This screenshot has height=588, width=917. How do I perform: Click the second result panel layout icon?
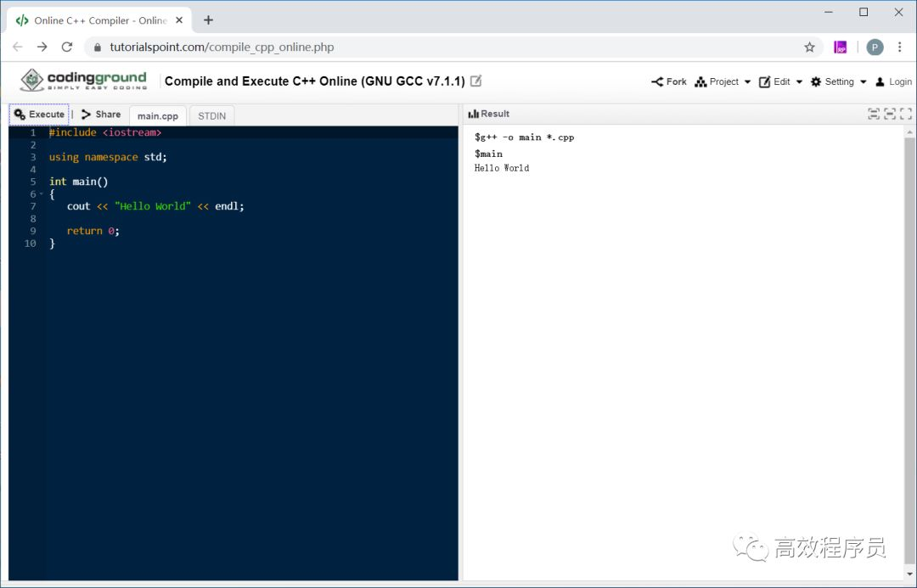click(x=890, y=114)
